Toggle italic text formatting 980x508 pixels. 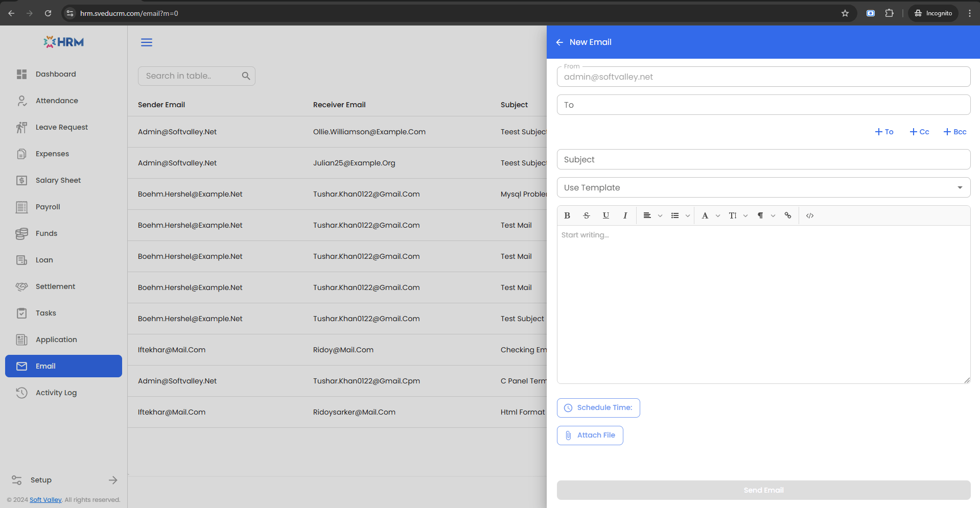coord(625,215)
